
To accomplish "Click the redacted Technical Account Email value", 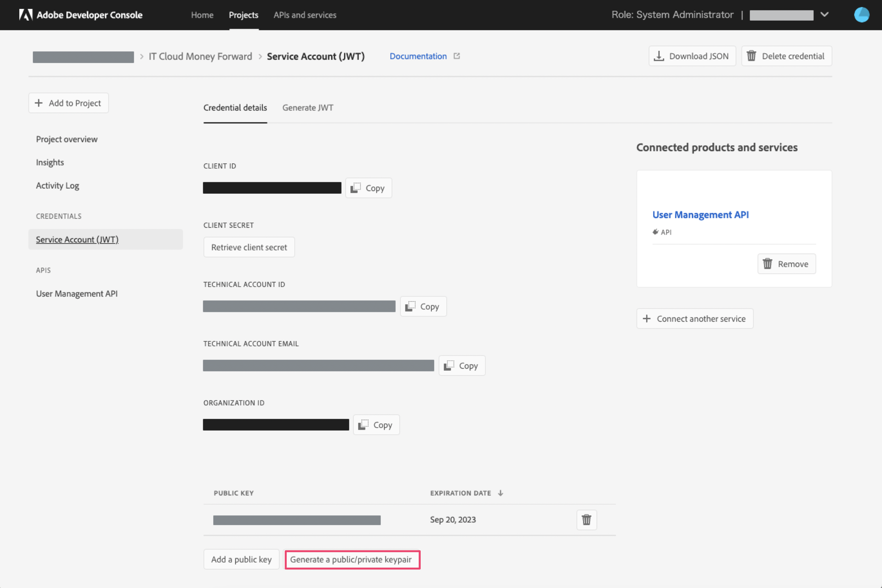I will pos(318,366).
